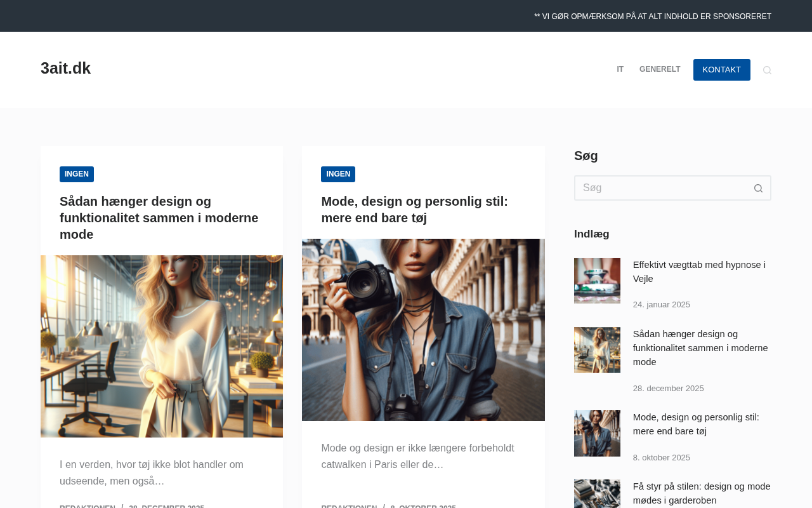This screenshot has height=508, width=812.
Task: Click INGEN tag on the personlig stil article
Action: (x=338, y=174)
